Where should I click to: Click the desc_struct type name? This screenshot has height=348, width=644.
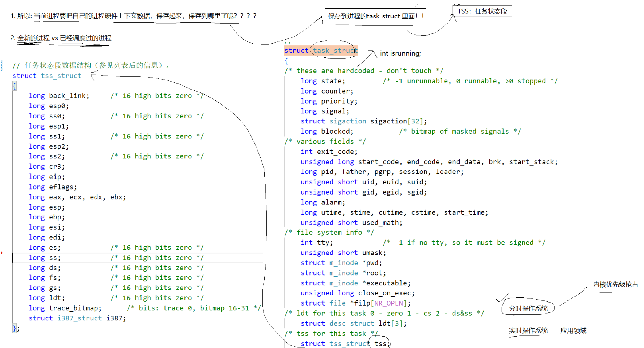(351, 323)
